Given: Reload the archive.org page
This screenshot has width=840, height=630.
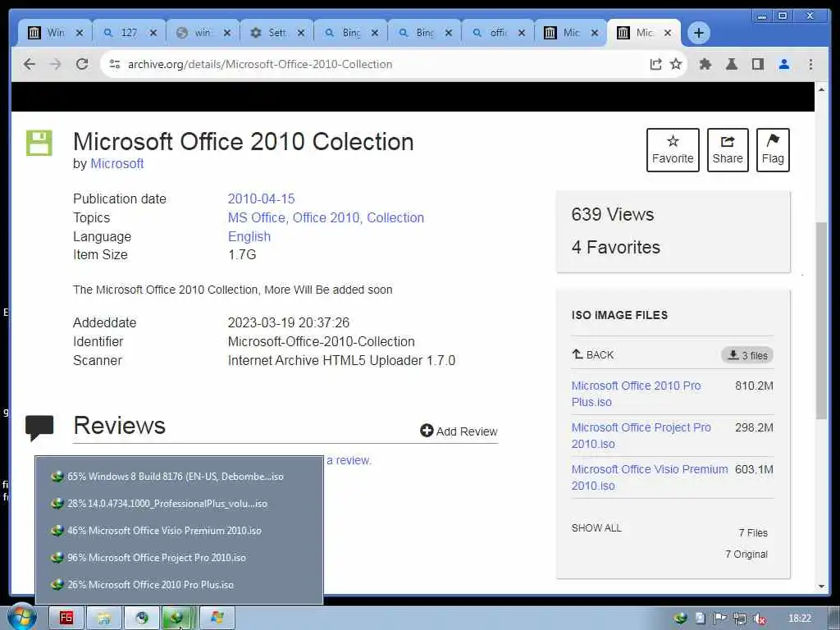Looking at the screenshot, I should 82,64.
